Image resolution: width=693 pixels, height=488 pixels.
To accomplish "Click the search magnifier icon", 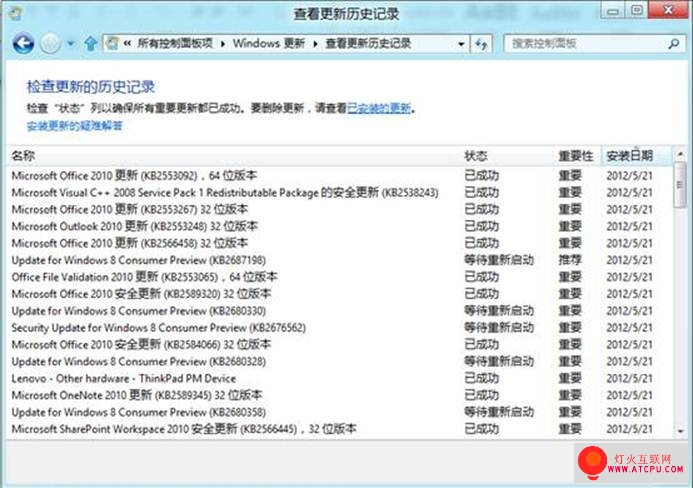I will (674, 44).
